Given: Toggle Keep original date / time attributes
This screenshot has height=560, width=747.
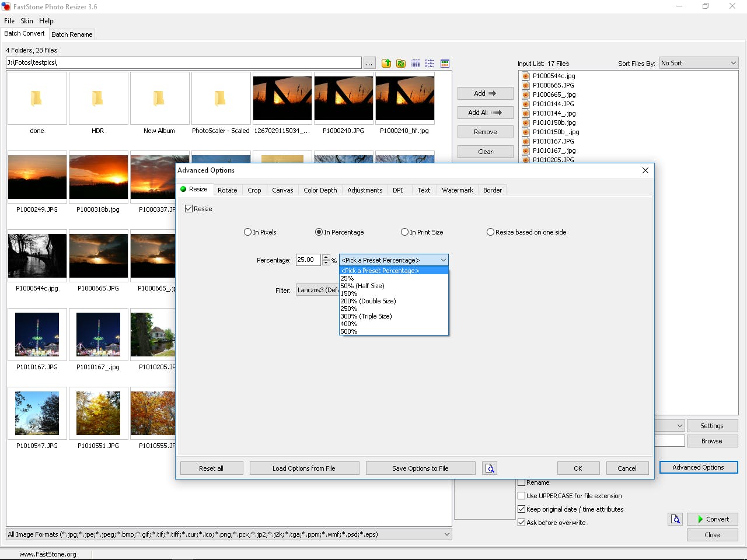Looking at the screenshot, I should pyautogui.click(x=522, y=509).
